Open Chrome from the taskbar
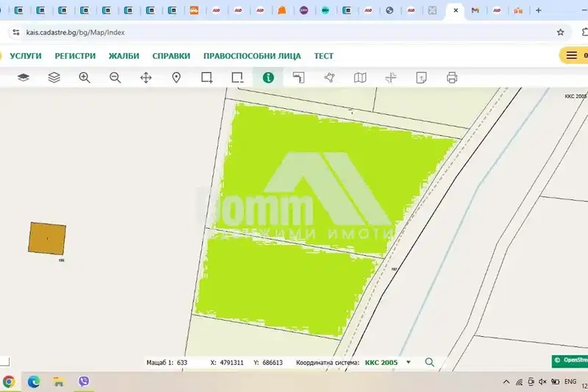Viewport: 588px width, 392px height. click(x=9, y=382)
